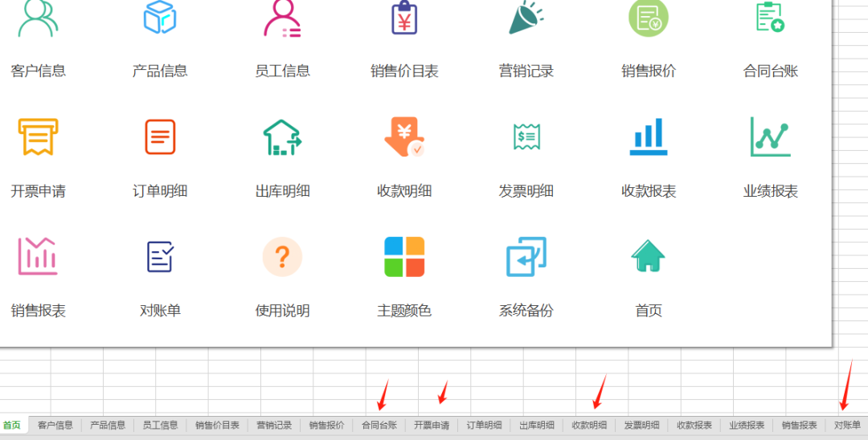The width and height of the screenshot is (868, 440).
Task: Click the 销售报表 pink chart icon
Action: coord(38,256)
